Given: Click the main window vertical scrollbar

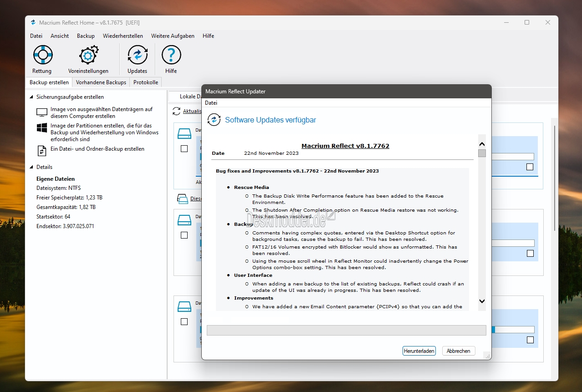Looking at the screenshot, I should click(554, 178).
